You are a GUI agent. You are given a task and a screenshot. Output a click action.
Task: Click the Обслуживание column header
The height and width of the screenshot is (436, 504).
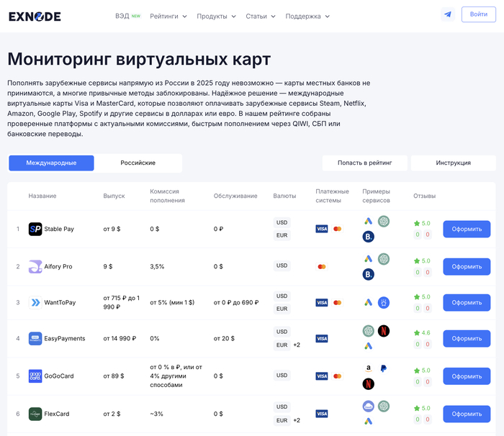[235, 196]
